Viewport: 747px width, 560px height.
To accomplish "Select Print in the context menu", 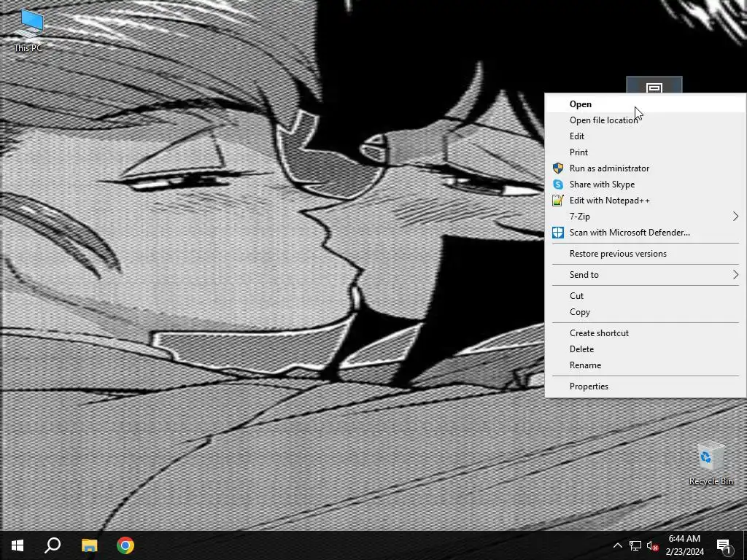I will (x=646, y=152).
